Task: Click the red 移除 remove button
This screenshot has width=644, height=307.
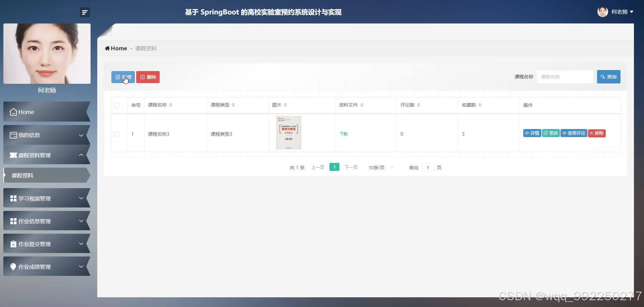Action: click(x=597, y=133)
